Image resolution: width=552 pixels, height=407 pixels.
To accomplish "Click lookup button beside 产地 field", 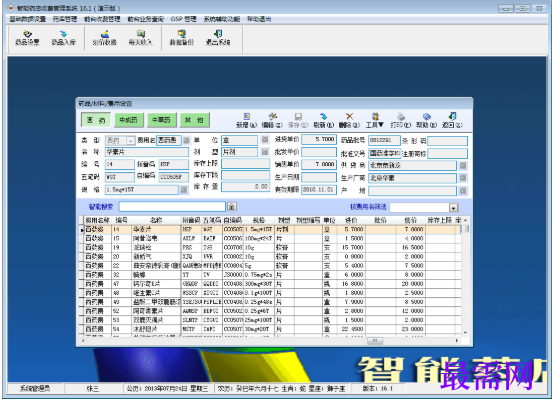I will [x=463, y=190].
